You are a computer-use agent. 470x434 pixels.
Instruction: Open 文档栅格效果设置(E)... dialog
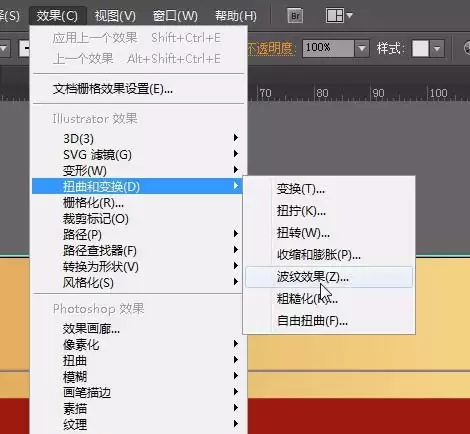click(113, 89)
